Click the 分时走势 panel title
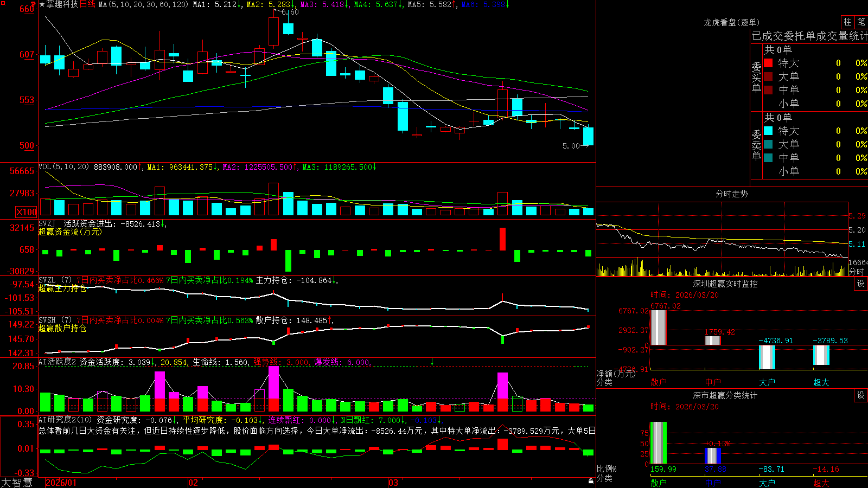This screenshot has height=488, width=868. click(x=731, y=194)
